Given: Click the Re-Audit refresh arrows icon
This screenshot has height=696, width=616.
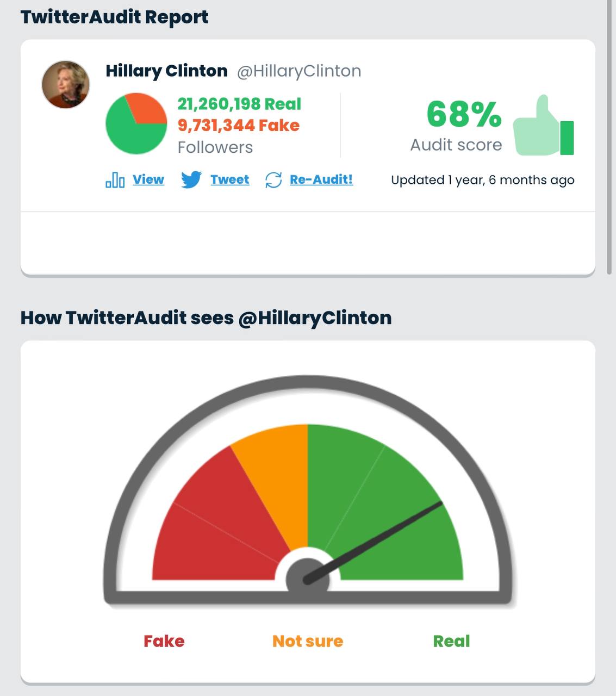Looking at the screenshot, I should click(273, 180).
